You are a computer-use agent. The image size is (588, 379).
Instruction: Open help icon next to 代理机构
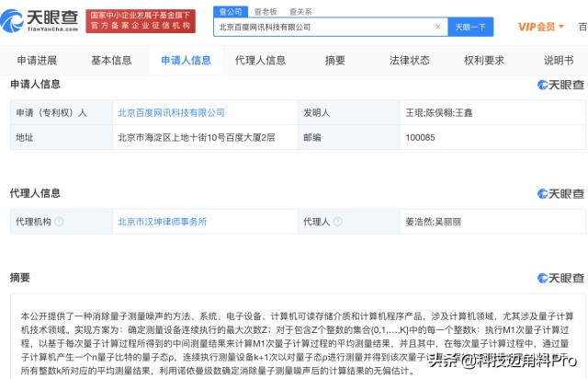tap(59, 222)
